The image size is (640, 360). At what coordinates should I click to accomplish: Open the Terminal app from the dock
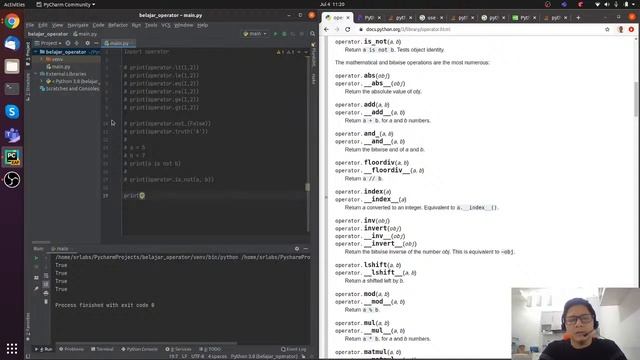coord(12,89)
